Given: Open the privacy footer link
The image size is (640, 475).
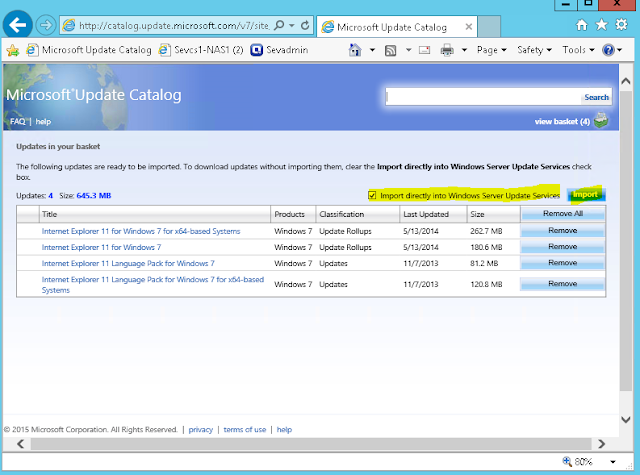Looking at the screenshot, I should point(200,429).
